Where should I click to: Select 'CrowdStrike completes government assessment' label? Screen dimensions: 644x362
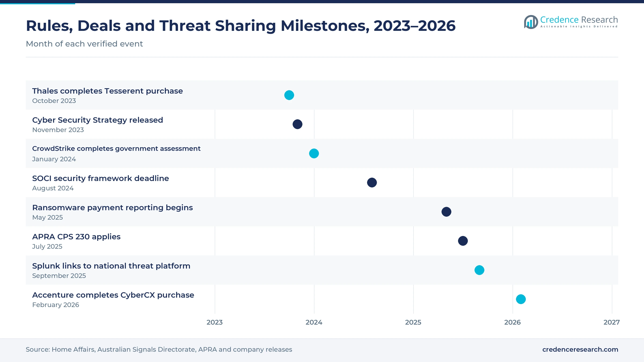tap(116, 149)
